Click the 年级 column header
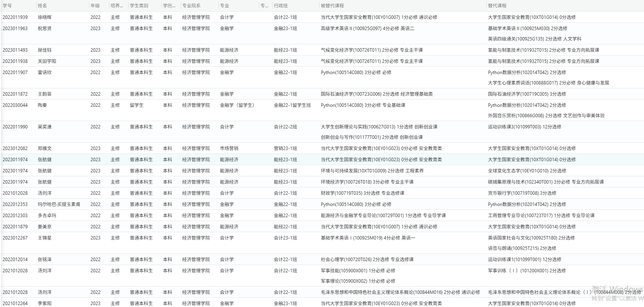 (95, 6)
